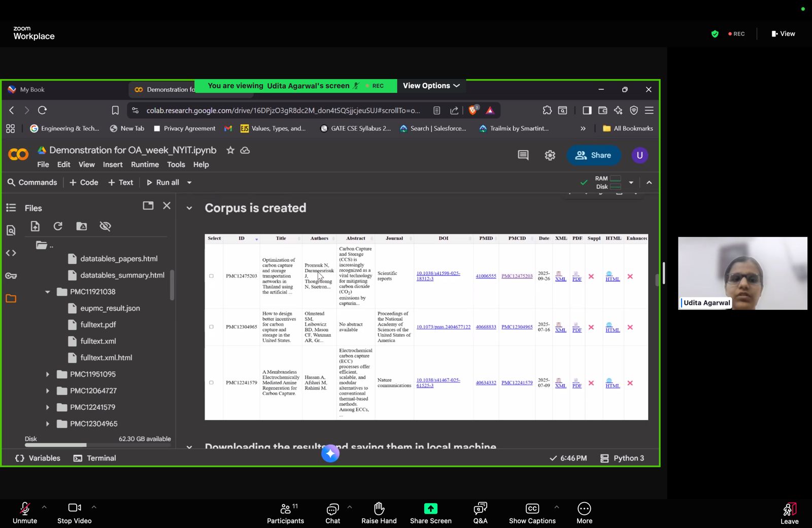Tick the checkbox for PMC12241579 row
This screenshot has width=812, height=528.
click(x=211, y=383)
